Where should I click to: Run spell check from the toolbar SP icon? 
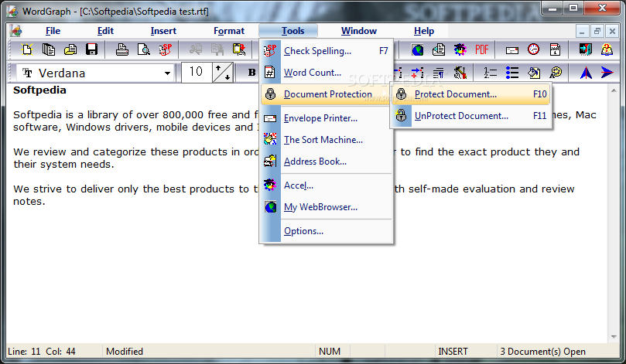point(165,49)
